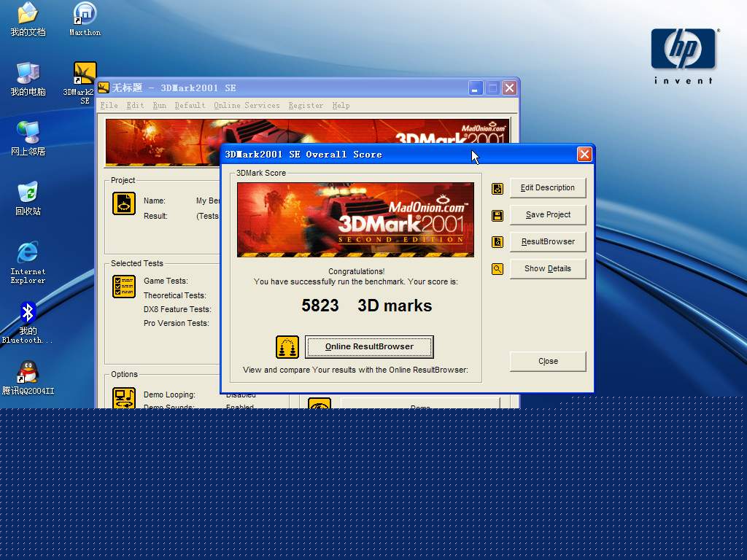Click the Options section icon in main window
The image size is (747, 560).
tap(124, 398)
